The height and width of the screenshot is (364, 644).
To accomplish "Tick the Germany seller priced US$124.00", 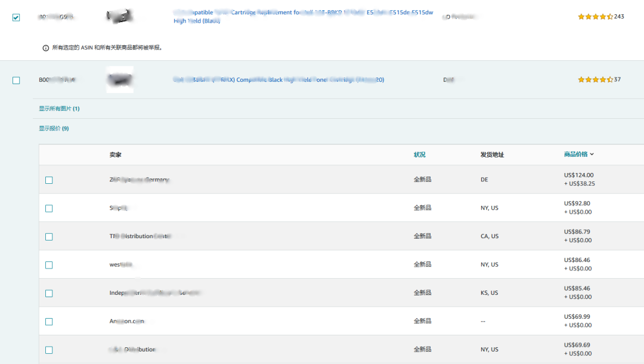I will (49, 180).
